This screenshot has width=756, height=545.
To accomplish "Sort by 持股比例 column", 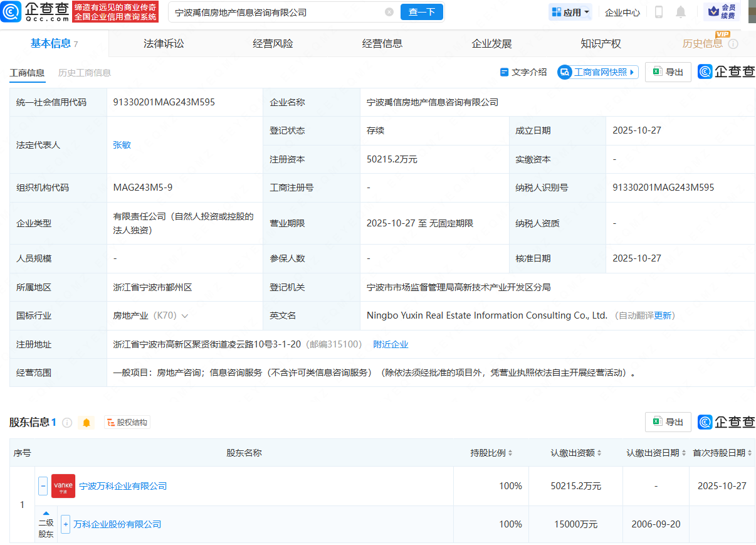I will 491,453.
